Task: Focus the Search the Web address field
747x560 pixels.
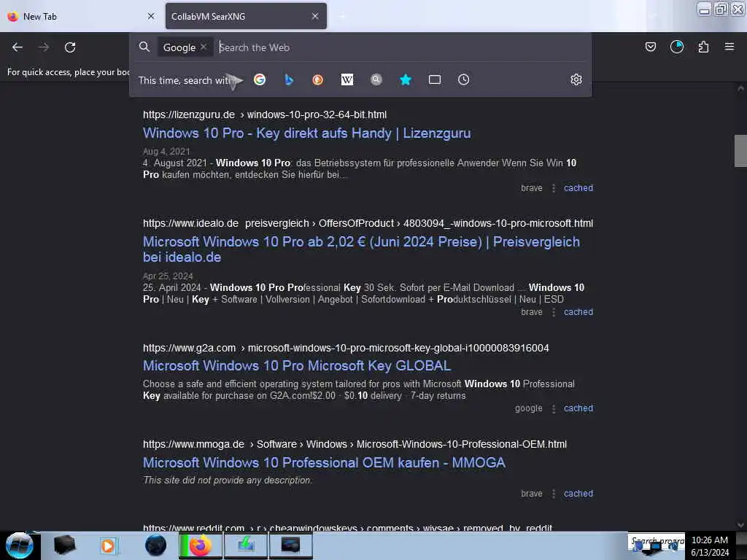Action: coord(400,47)
